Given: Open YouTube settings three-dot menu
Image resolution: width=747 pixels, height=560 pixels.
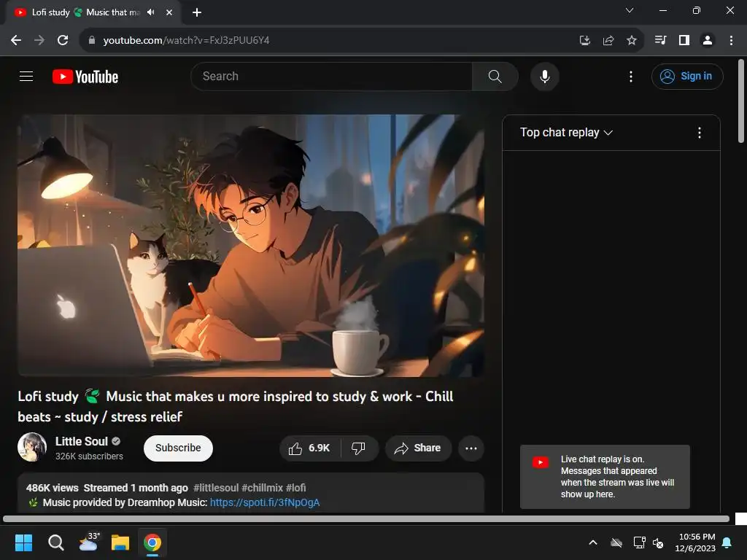Looking at the screenshot, I should pyautogui.click(x=631, y=76).
